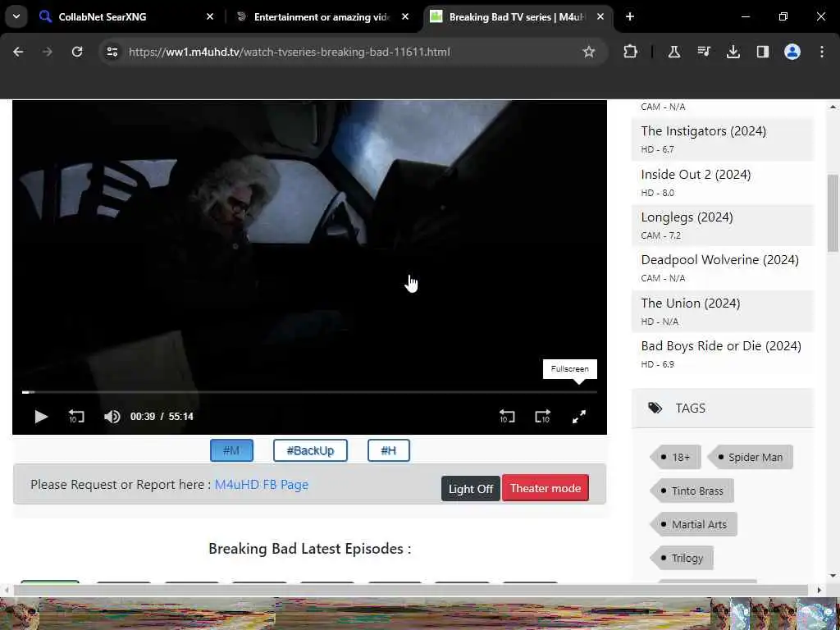Bookmark this page with star icon
The image size is (840, 630).
point(589,52)
